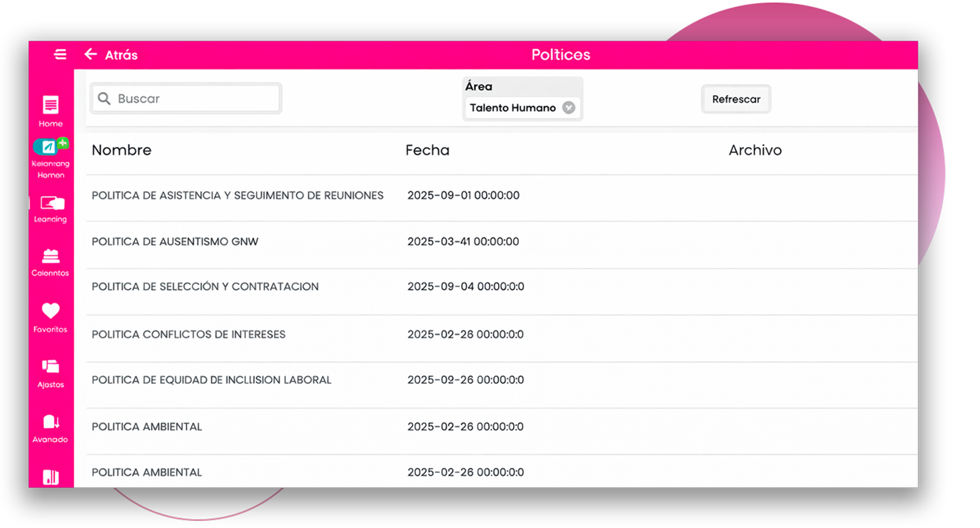Clear the Talento Humano area filter
980x528 pixels.
point(568,108)
